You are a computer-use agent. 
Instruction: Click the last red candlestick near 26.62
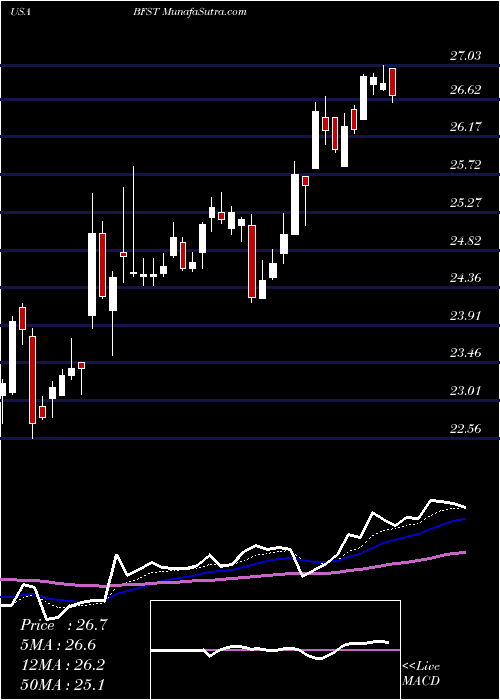tap(392, 82)
